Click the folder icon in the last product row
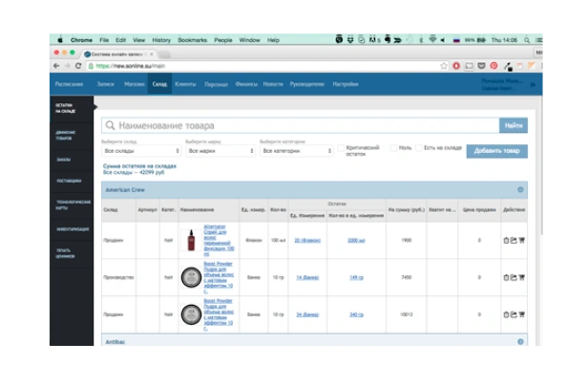The image size is (588, 387). point(514,314)
